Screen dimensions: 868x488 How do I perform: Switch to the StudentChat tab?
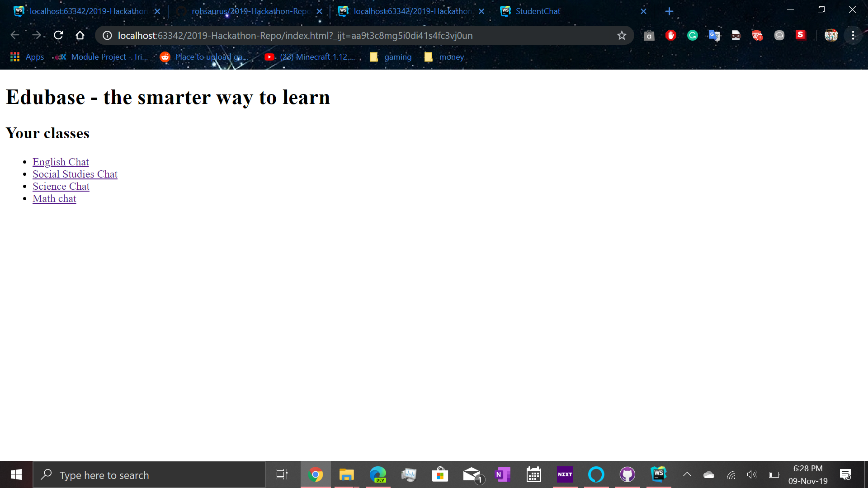[x=538, y=11]
